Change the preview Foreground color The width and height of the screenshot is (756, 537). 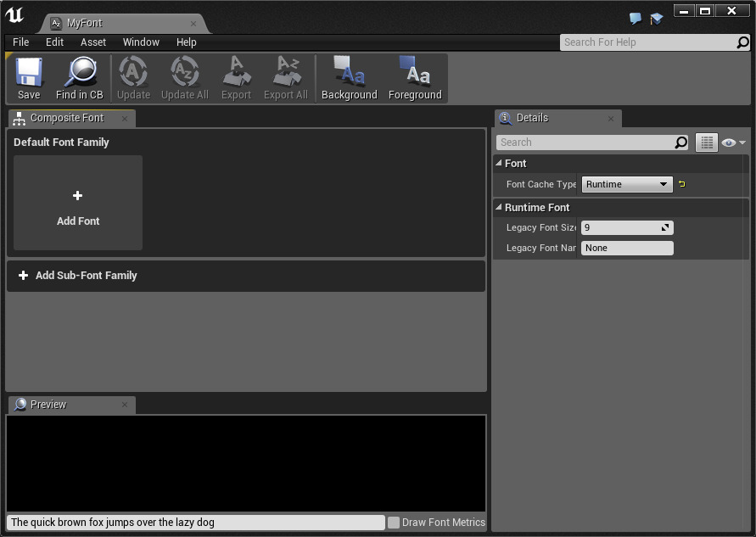415,78
